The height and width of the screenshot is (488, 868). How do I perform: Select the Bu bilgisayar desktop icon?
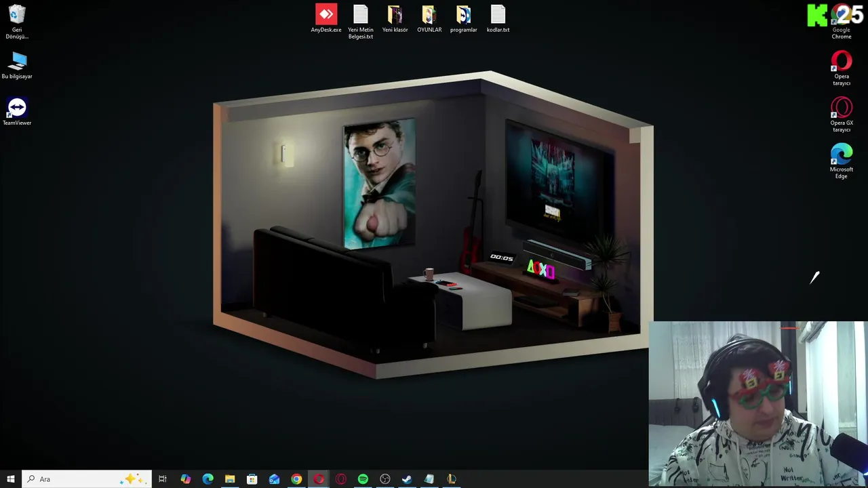[17, 65]
